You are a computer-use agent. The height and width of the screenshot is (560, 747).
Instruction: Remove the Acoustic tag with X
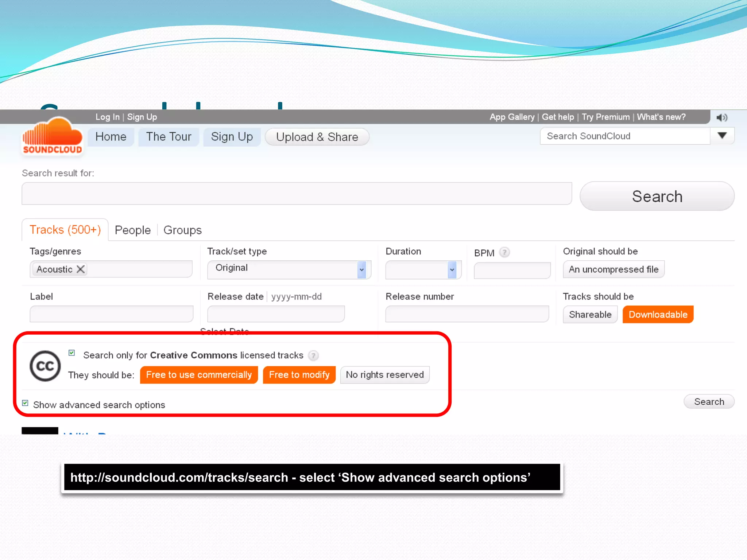click(81, 269)
